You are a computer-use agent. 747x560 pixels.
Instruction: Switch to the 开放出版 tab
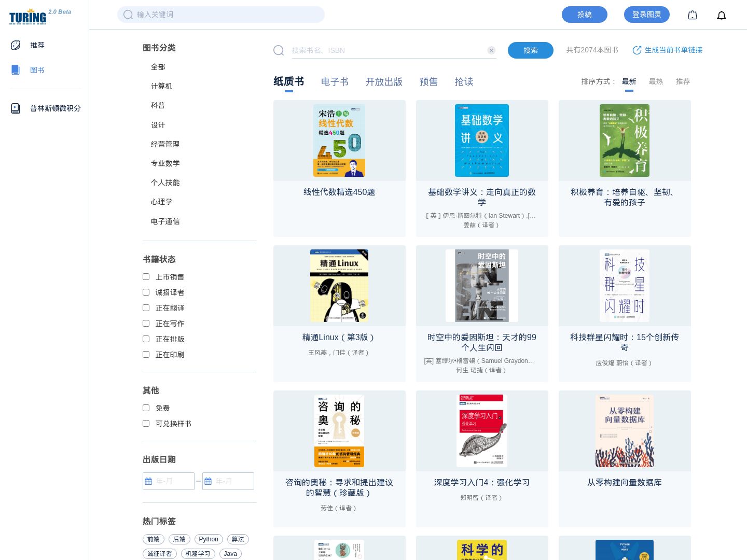click(384, 82)
